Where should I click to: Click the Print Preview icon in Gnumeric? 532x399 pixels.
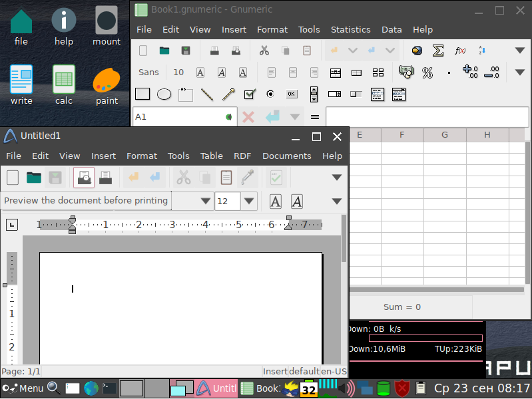point(236,51)
